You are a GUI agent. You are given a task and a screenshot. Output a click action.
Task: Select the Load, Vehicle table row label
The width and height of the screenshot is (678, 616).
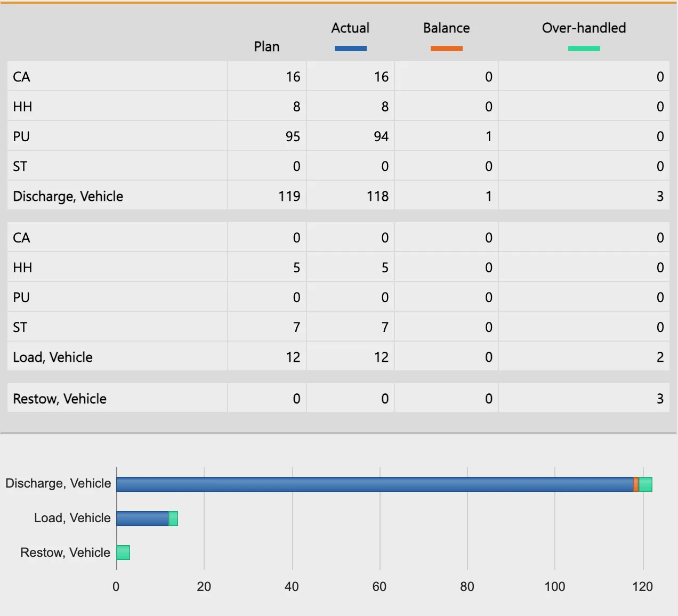click(x=53, y=357)
